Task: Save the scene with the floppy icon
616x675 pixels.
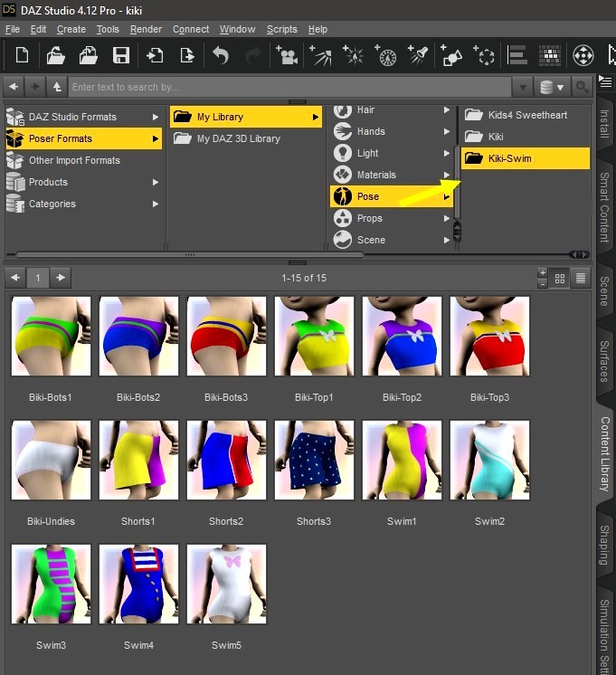Action: pyautogui.click(x=121, y=56)
